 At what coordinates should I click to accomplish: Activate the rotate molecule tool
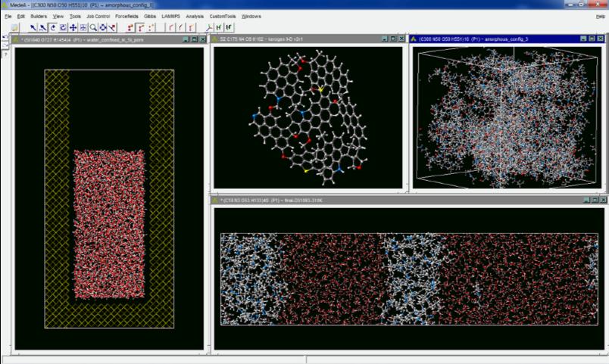(53, 27)
